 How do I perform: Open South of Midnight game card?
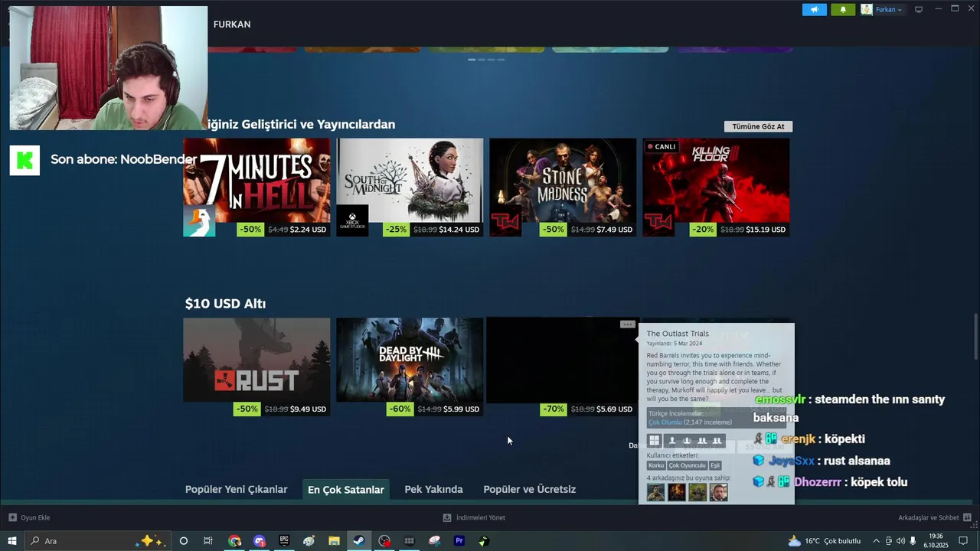point(410,187)
